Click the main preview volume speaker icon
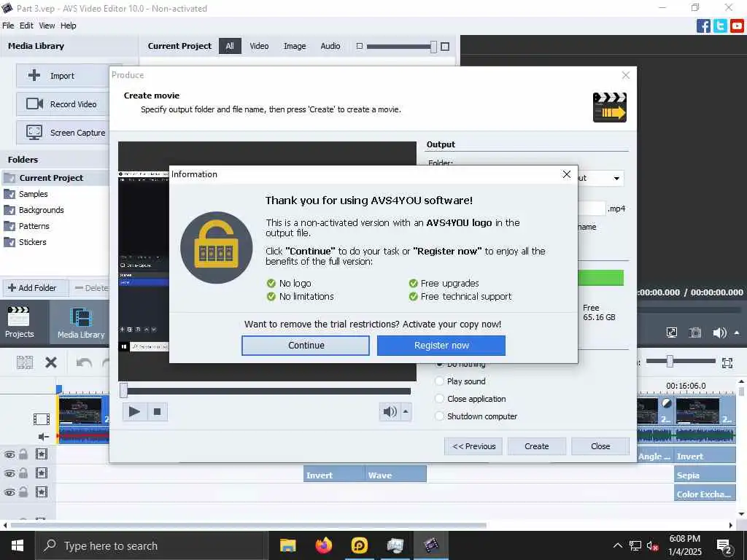This screenshot has height=560, width=747. pyautogui.click(x=719, y=332)
